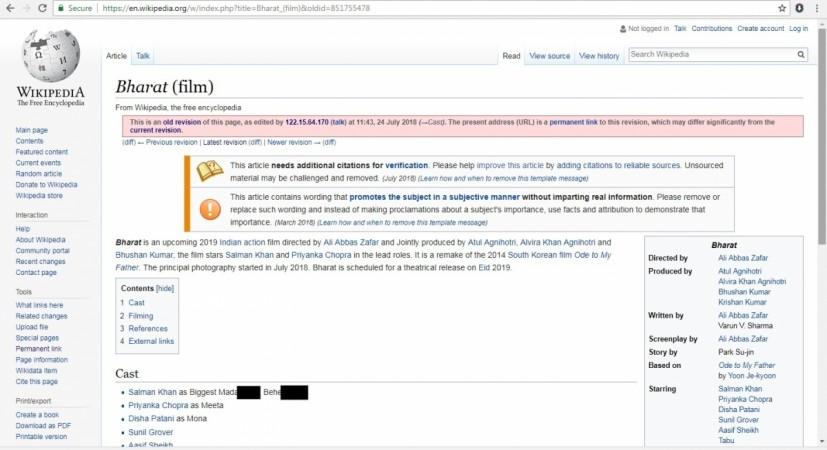
Task: Click Cite this page link
Action: 36,381
